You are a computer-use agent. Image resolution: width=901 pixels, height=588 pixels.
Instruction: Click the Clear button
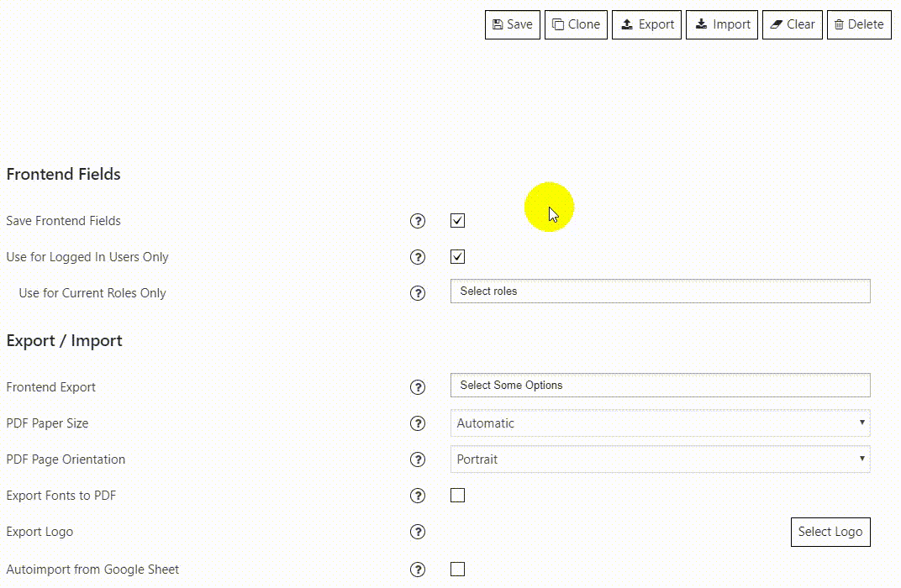793,24
